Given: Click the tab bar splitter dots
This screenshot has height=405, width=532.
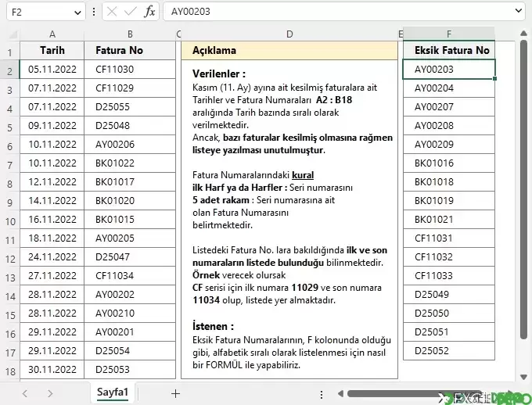Looking at the screenshot, I should 322,394.
